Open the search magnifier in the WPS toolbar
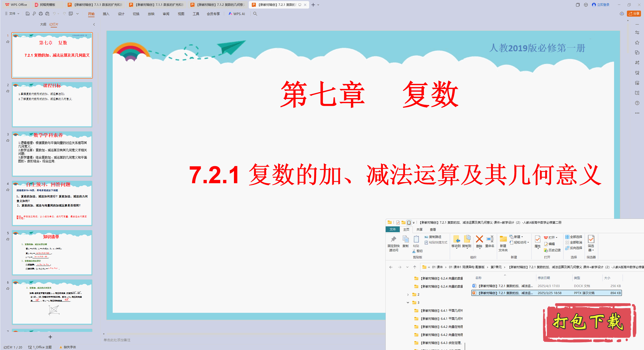 click(255, 14)
